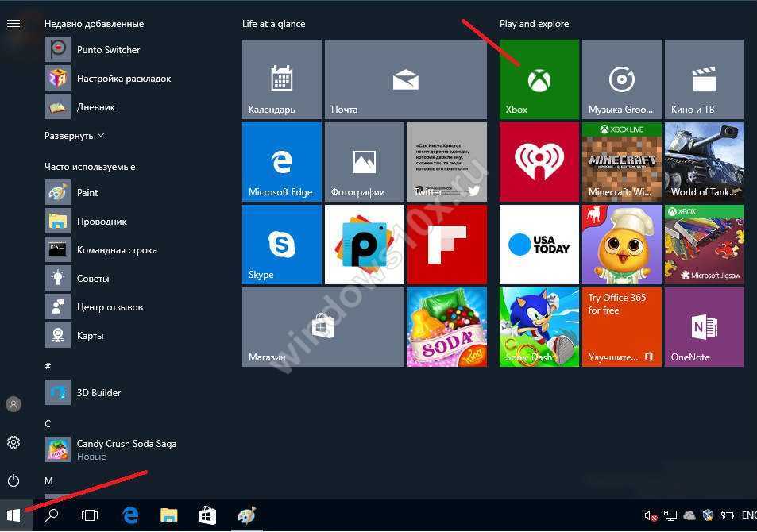757x532 pixels.
Task: Click the muted volume tray icon
Action: point(651,516)
